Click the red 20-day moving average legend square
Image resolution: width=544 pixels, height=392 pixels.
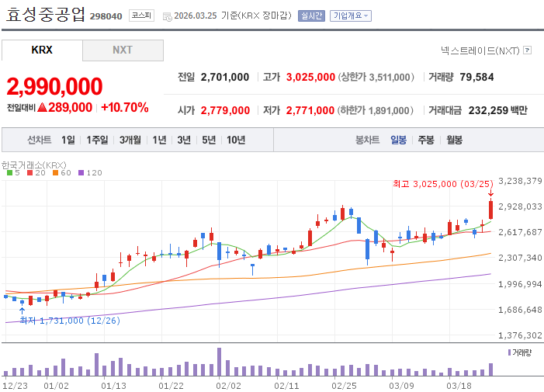pyautogui.click(x=29, y=173)
